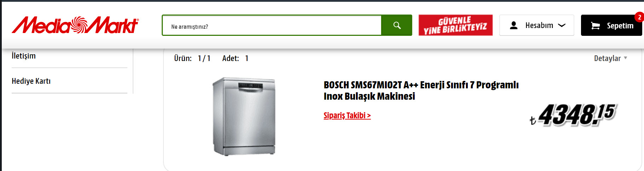This screenshot has width=644, height=171.
Task: Open the İletişim sidebar item
Action: [x=24, y=56]
